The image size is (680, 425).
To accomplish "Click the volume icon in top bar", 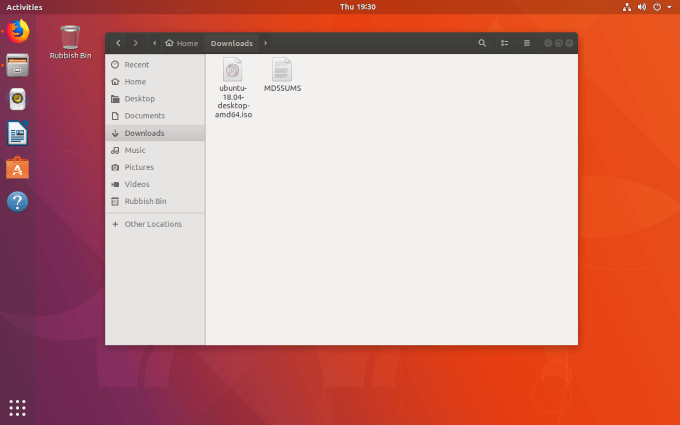I will (x=642, y=7).
